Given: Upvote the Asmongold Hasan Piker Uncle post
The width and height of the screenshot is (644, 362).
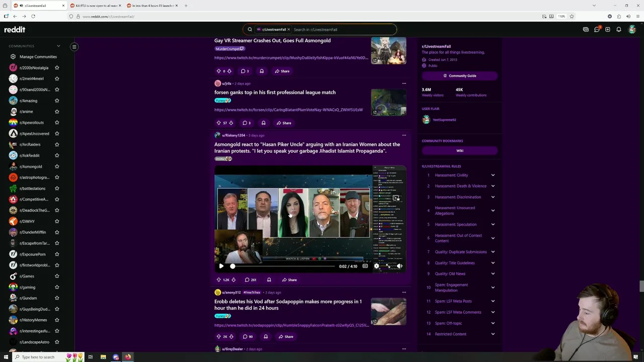Looking at the screenshot, I should [x=219, y=280].
